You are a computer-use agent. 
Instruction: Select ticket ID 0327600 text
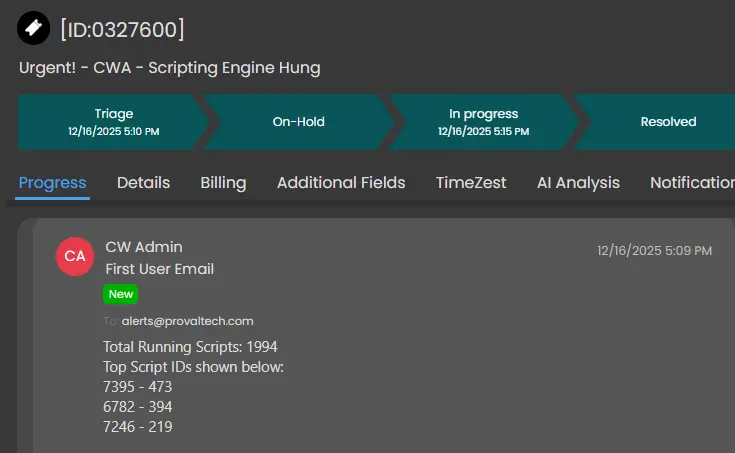coord(122,29)
